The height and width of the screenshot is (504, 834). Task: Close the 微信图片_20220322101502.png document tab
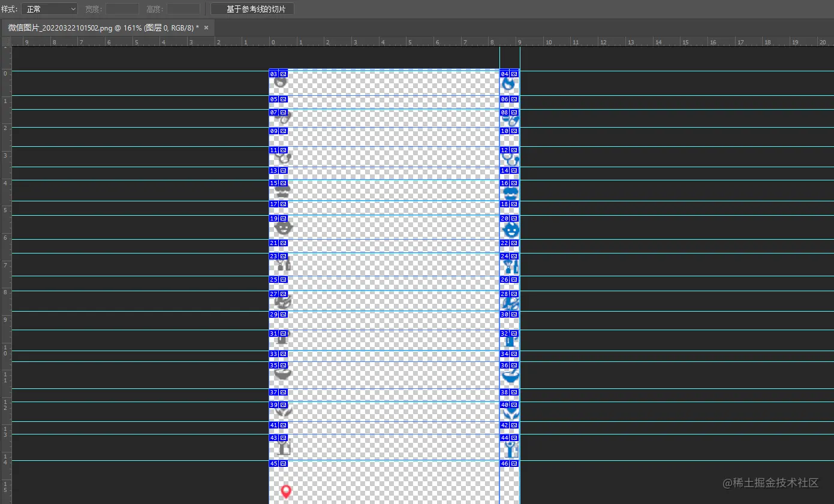click(206, 28)
